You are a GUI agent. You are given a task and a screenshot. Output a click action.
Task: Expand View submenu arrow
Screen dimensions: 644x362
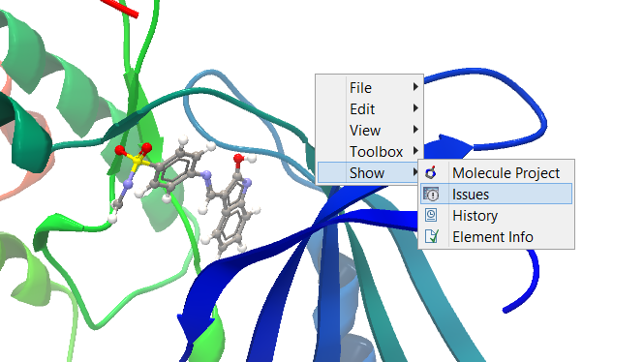pos(415,130)
